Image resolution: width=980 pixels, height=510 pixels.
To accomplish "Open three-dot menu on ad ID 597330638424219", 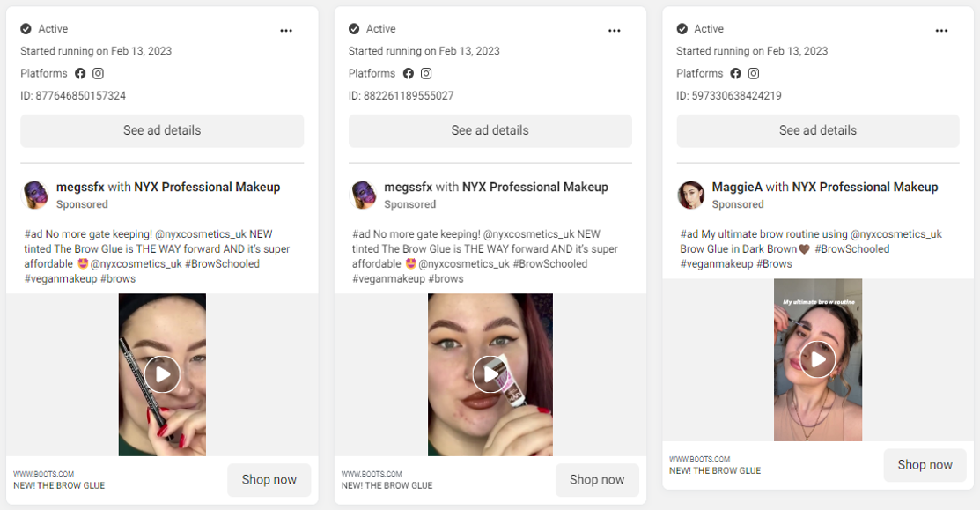I will click(942, 31).
